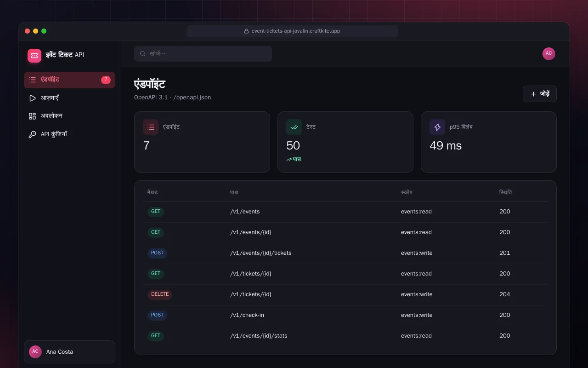Click the lightning icon in p95 विलंब card

pos(437,127)
